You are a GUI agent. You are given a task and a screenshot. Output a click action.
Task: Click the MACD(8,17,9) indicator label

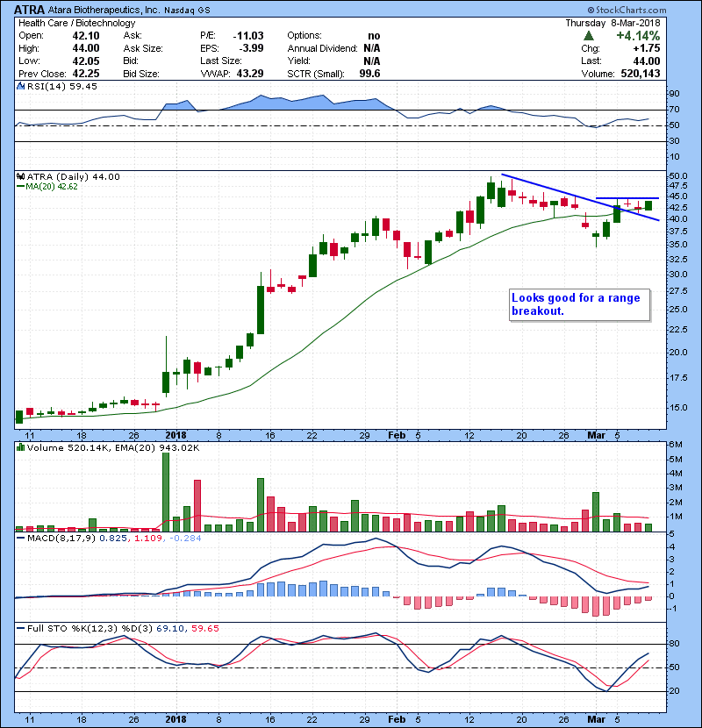[x=61, y=539]
